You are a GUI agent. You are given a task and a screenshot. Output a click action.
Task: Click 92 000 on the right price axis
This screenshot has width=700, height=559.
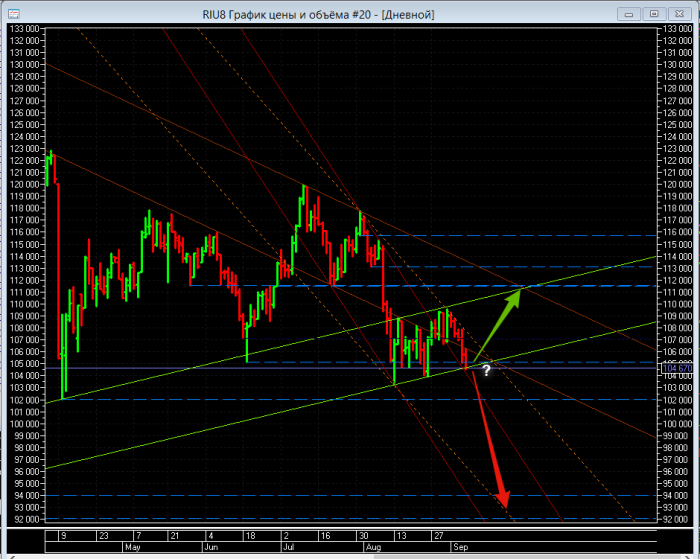[675, 519]
